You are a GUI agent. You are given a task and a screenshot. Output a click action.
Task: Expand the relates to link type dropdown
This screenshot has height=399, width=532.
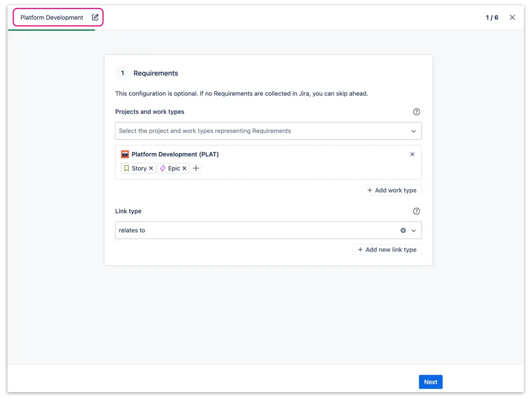click(414, 230)
